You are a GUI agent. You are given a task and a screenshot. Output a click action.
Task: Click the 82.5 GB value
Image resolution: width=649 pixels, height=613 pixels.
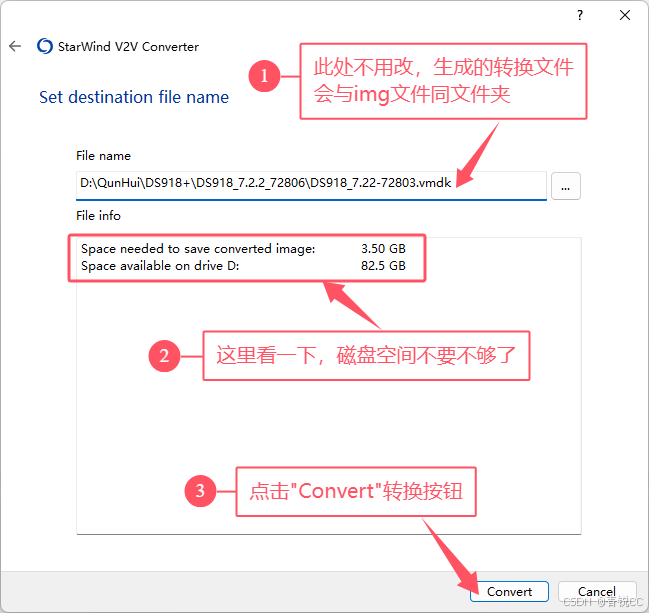(383, 266)
